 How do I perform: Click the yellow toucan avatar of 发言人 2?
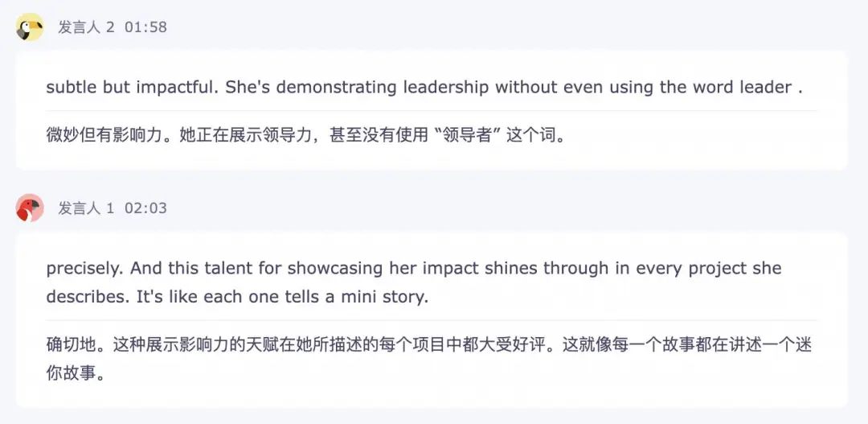(x=30, y=27)
